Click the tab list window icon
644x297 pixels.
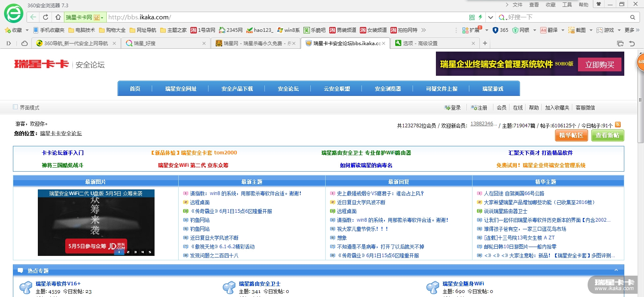coord(620,44)
